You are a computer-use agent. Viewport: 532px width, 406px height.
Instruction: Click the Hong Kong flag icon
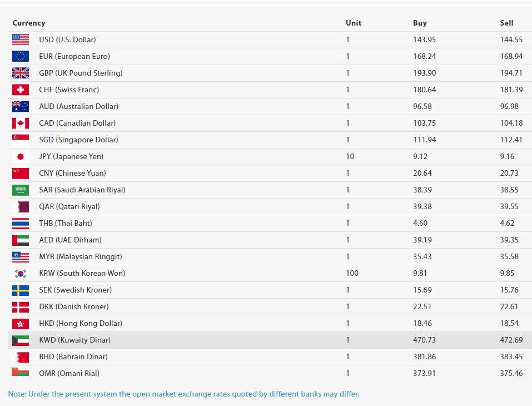pos(21,323)
